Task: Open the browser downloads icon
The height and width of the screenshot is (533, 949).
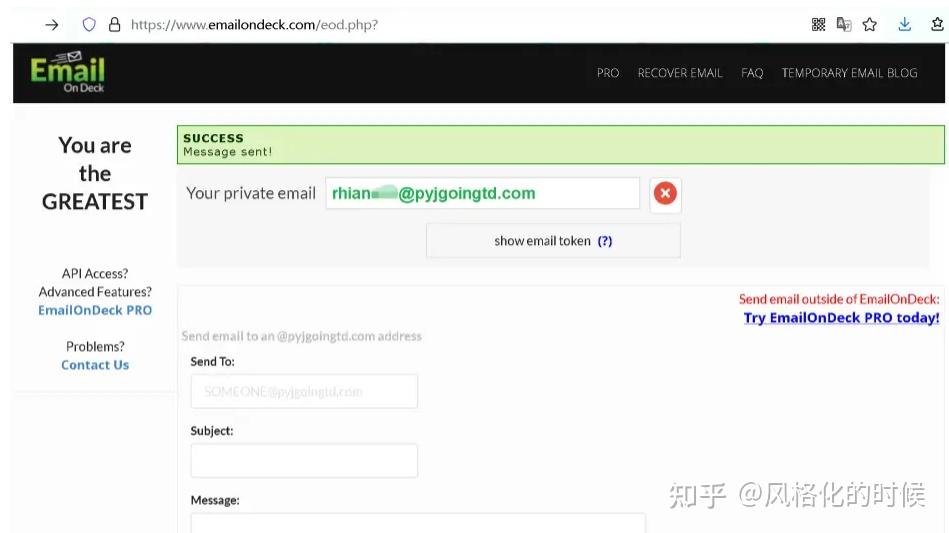Action: tap(905, 25)
